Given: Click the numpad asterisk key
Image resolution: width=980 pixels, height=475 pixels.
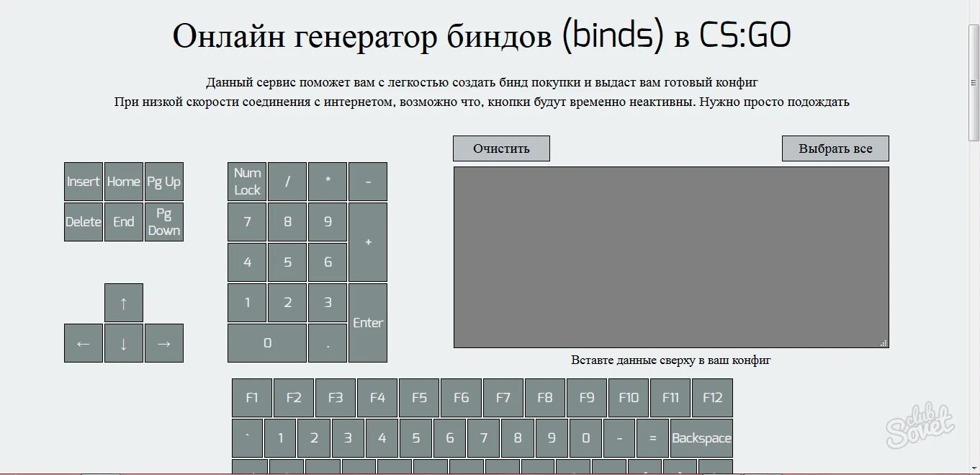Looking at the screenshot, I should click(328, 182).
